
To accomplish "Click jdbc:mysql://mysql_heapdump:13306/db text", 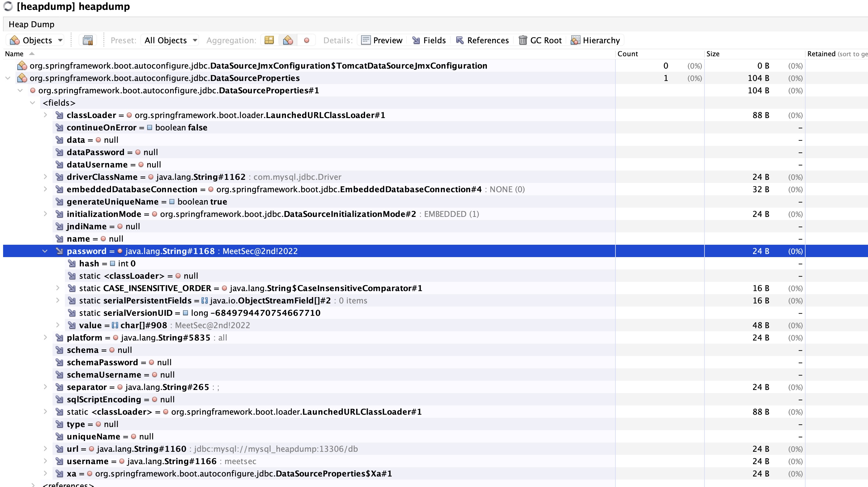I will click(x=276, y=449).
